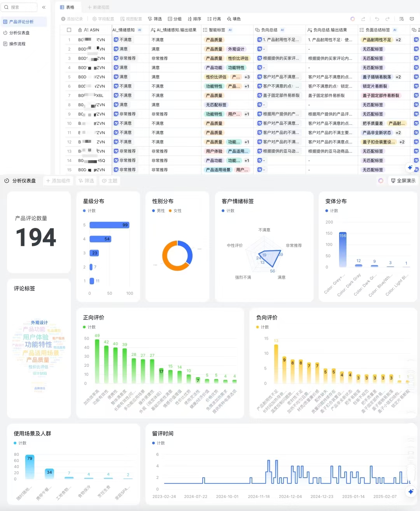Open the 分组 grouping dropdown
Screen dimensions: 420x511
click(175, 19)
